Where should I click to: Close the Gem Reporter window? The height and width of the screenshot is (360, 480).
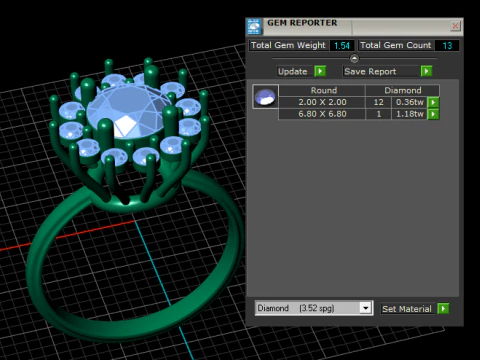[x=455, y=26]
